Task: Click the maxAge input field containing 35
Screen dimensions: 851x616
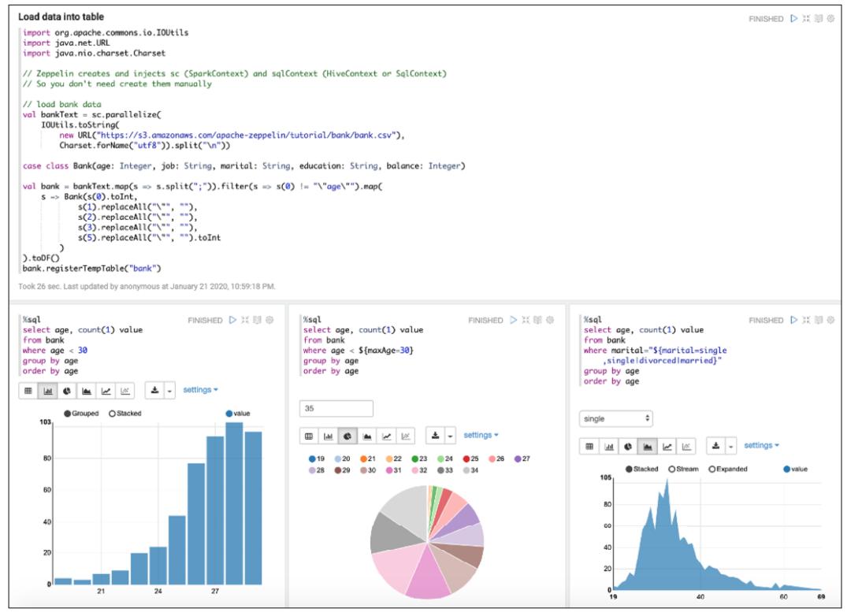Action: click(335, 408)
